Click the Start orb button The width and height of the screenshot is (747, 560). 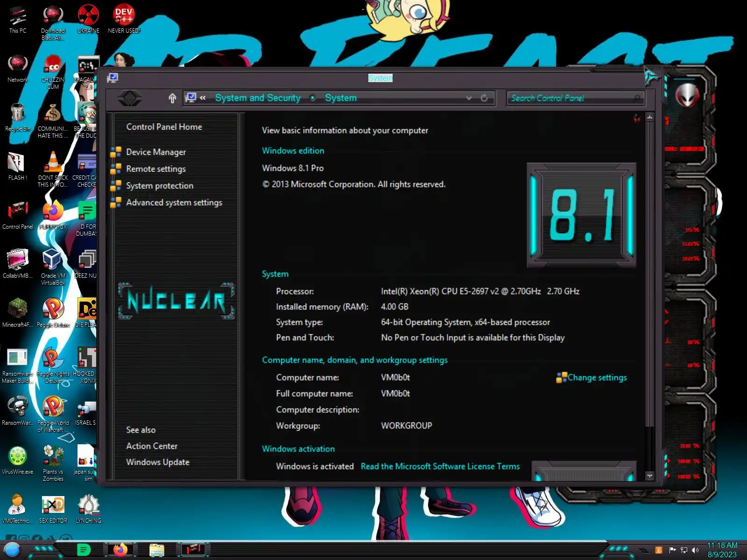coord(12,550)
